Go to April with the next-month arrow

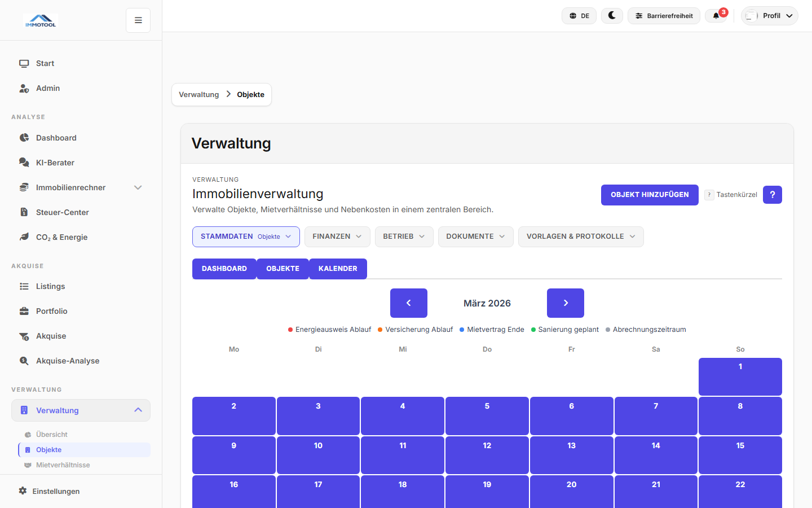[x=565, y=303]
